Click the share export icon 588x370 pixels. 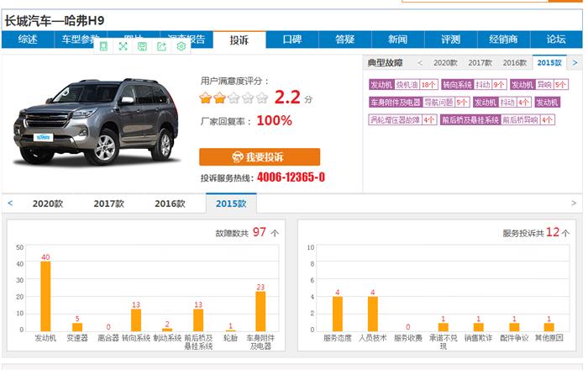click(161, 46)
